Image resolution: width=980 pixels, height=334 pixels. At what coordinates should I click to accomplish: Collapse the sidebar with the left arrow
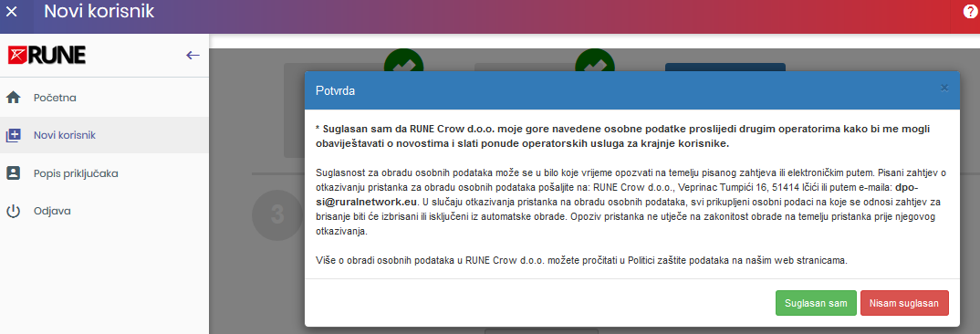193,55
